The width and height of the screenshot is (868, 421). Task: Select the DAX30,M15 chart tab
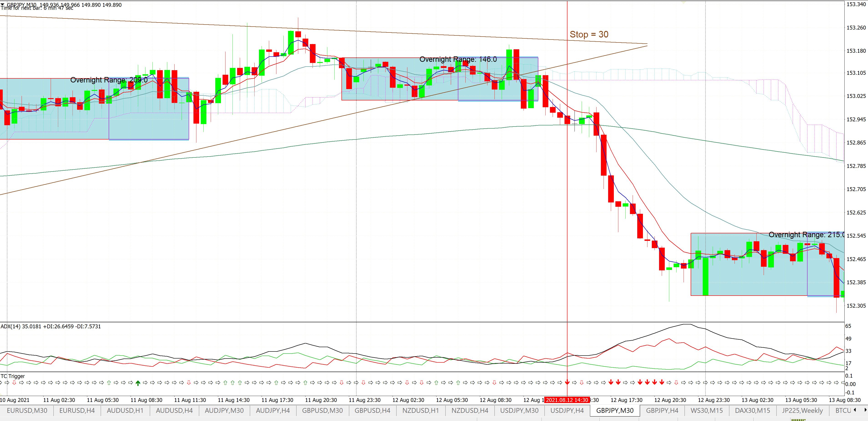point(753,411)
